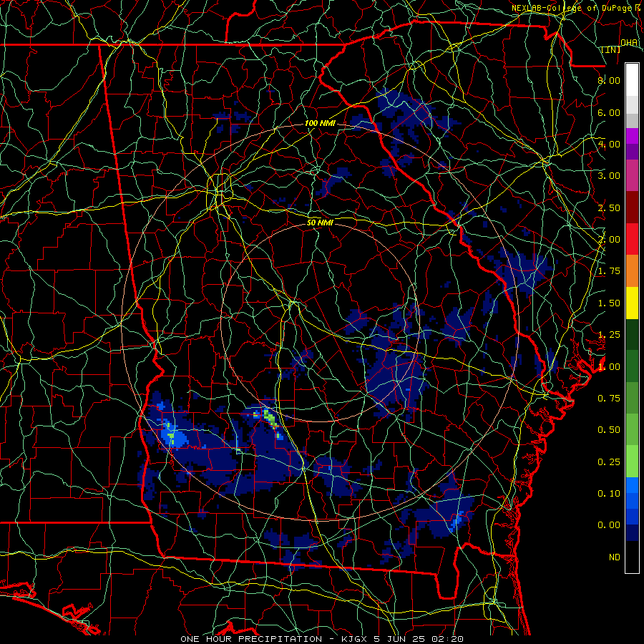Click the 0.00 legend value
The width and height of the screenshot is (644, 644).
(609, 525)
